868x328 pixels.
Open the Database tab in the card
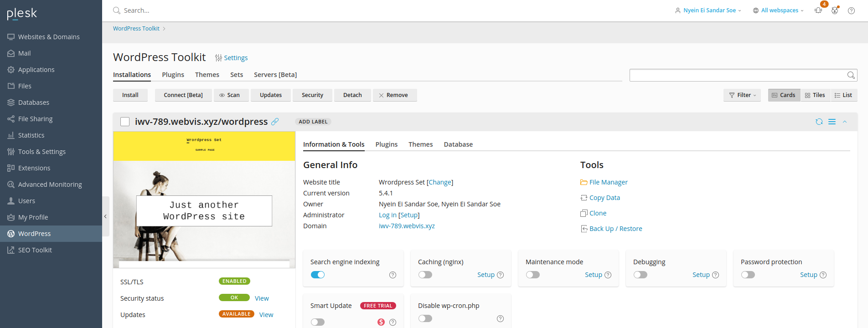point(458,144)
